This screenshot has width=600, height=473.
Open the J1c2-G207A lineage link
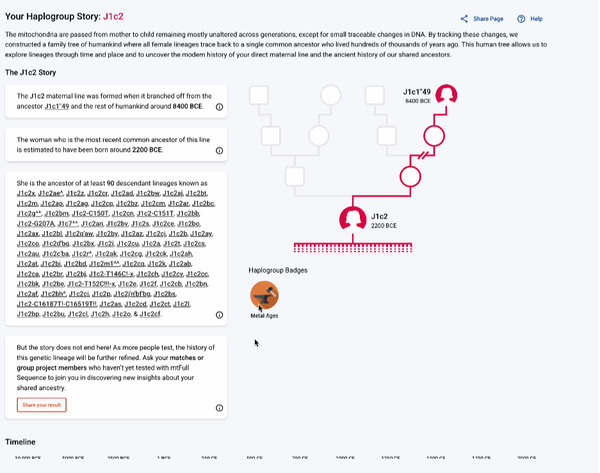[36, 223]
